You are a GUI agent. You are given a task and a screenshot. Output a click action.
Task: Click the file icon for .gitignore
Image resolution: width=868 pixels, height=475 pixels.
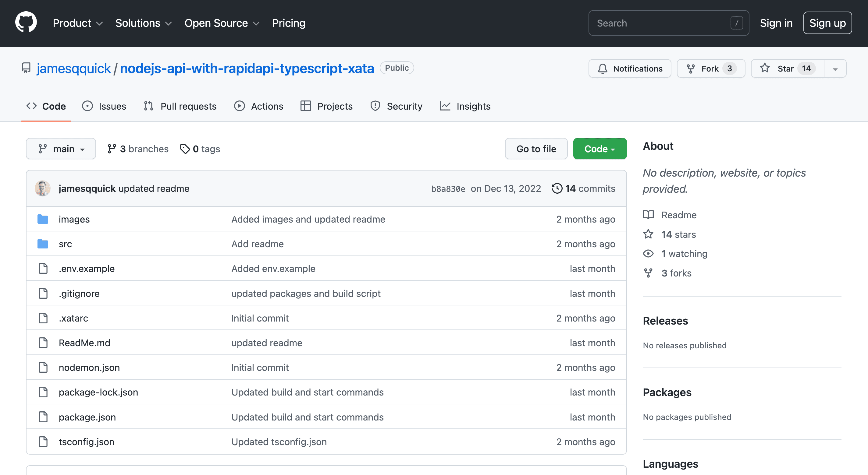(x=43, y=293)
